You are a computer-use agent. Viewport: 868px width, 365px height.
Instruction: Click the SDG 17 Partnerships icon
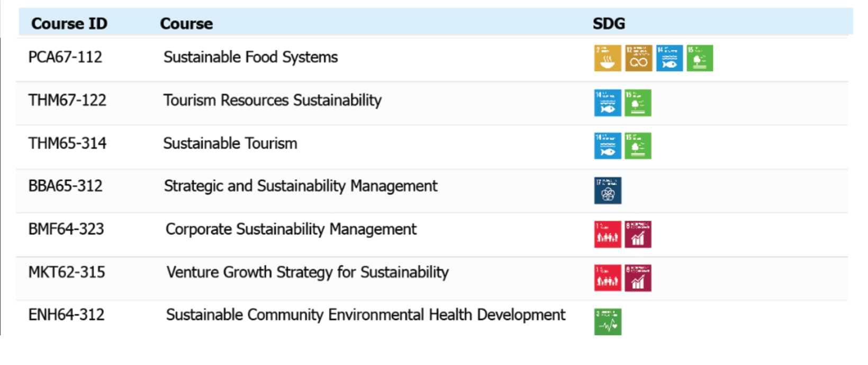(x=608, y=190)
